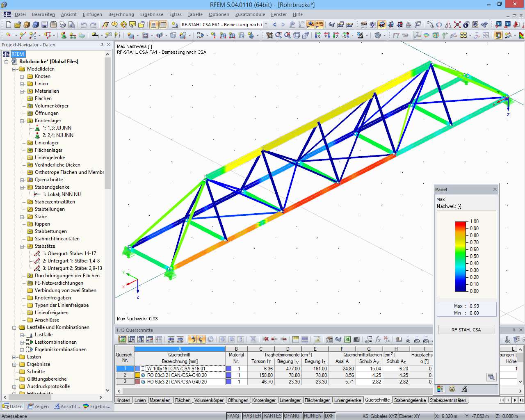525x420 pixels.
Task: Go to the previous load case with left arrow
Action: 274,25
